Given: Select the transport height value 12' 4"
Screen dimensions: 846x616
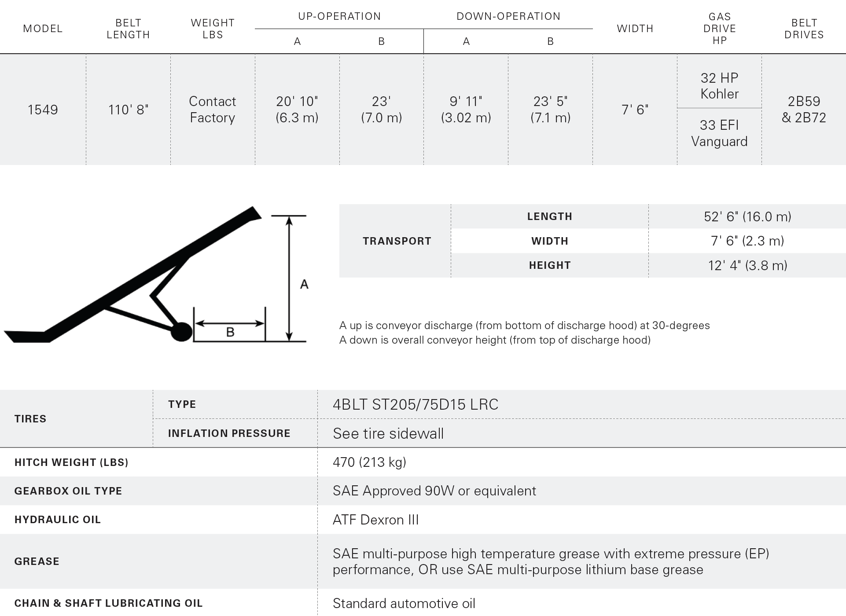Looking at the screenshot, I should pyautogui.click(x=747, y=265).
